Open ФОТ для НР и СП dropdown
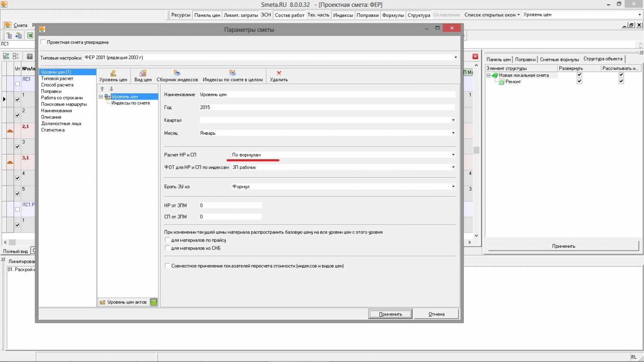 pos(453,167)
